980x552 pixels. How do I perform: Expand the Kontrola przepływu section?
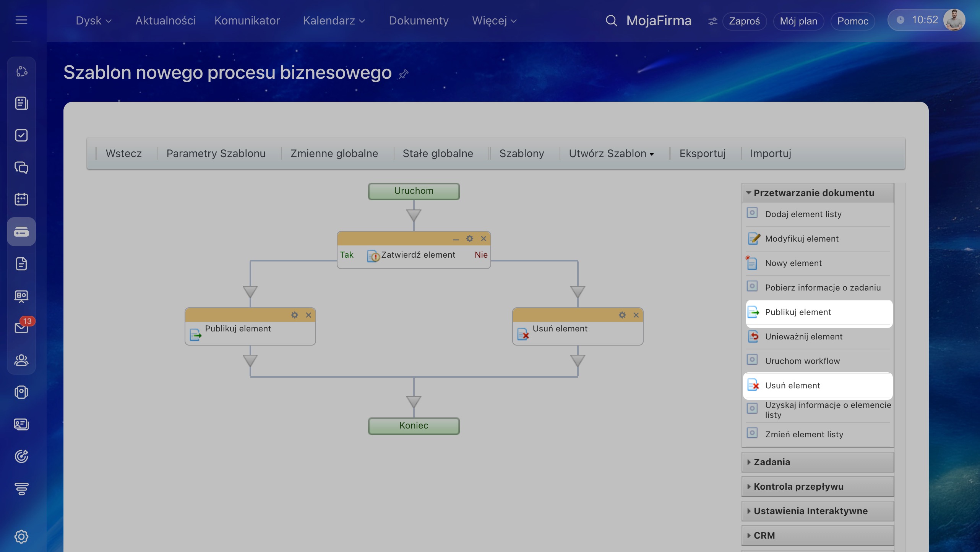pos(798,487)
